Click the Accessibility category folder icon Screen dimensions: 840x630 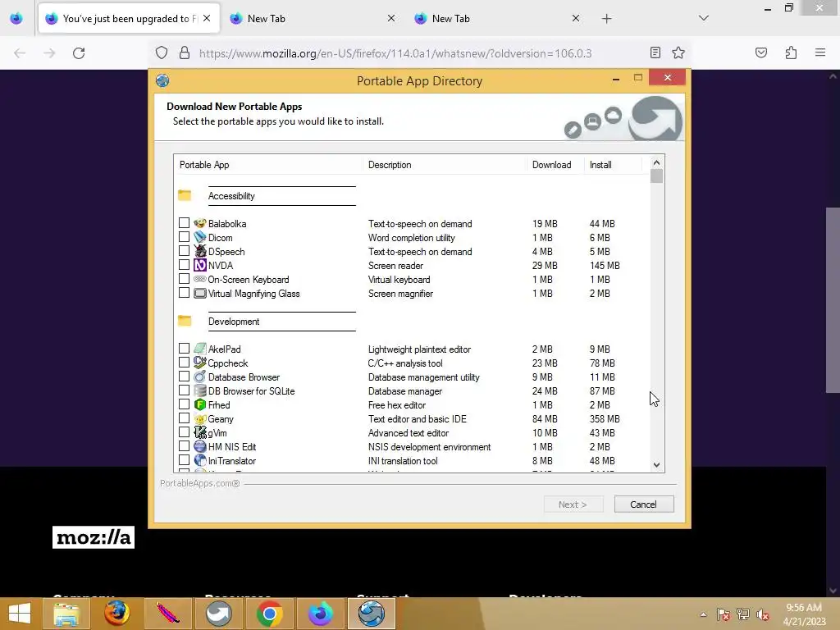coord(185,195)
